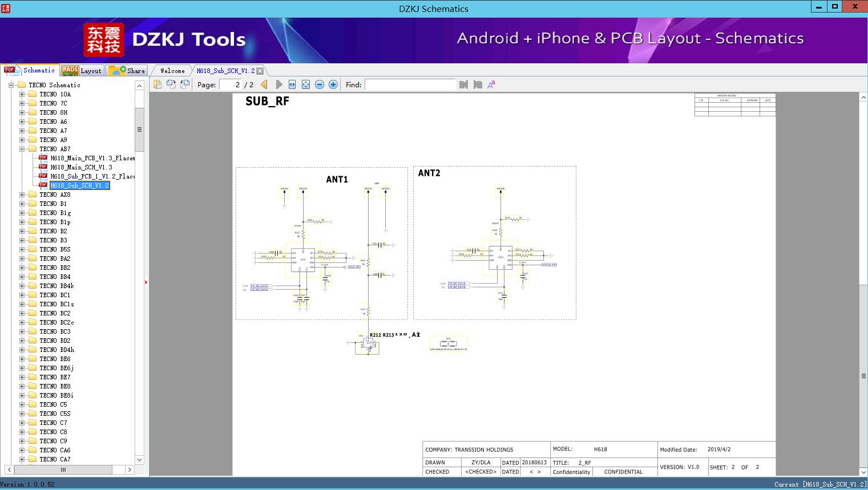Click the TECNO C5 folder icon
The height and width of the screenshot is (490, 868).
pos(33,404)
